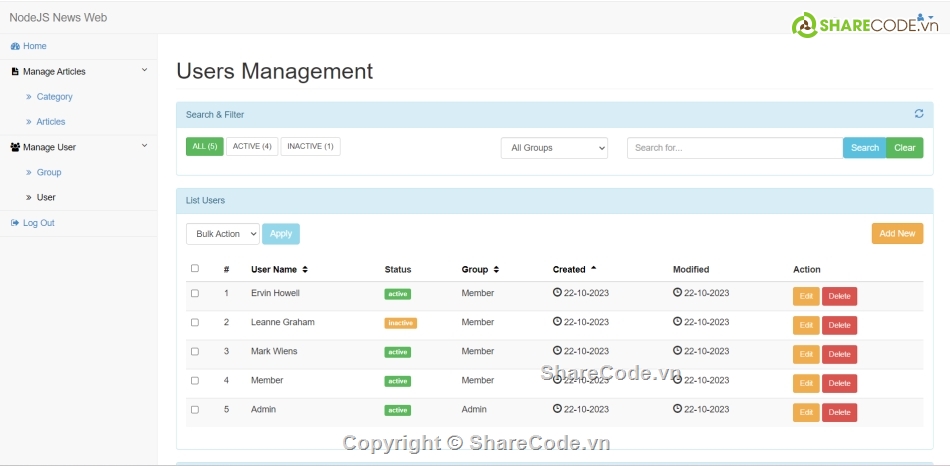Click the refresh icon in Search & Filter

pyautogui.click(x=918, y=114)
